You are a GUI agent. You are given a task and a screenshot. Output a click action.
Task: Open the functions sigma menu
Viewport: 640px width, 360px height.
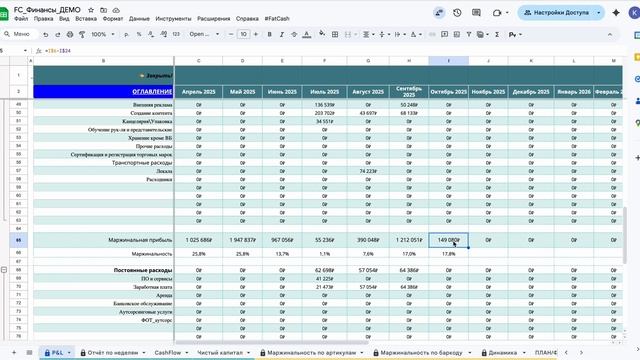(x=497, y=35)
